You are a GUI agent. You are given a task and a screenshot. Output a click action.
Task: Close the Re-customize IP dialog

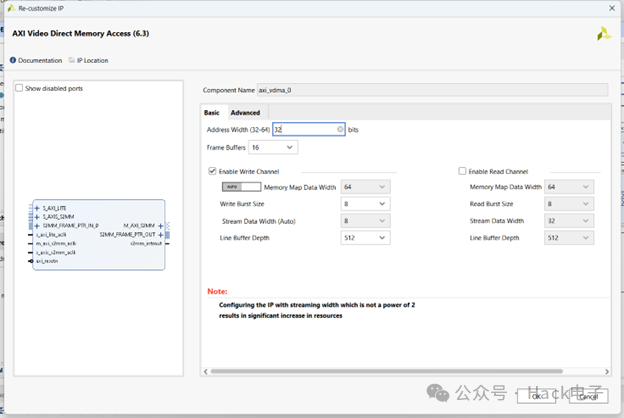pyautogui.click(x=612, y=8)
